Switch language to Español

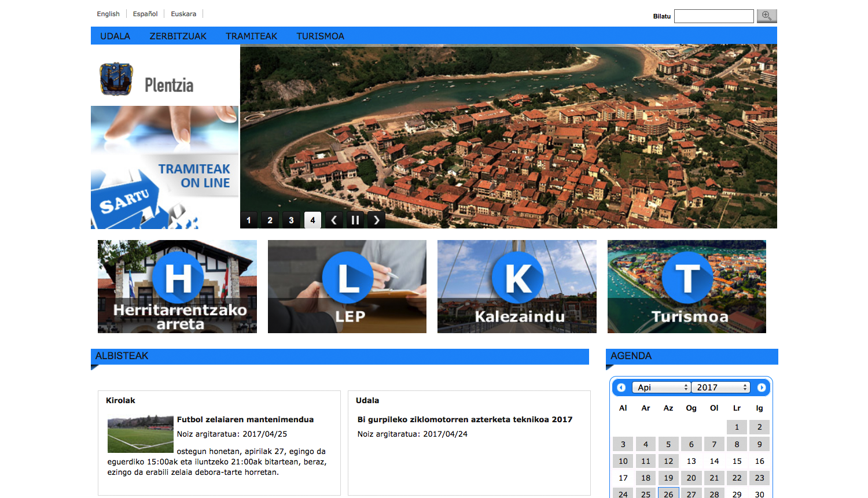pos(145,14)
